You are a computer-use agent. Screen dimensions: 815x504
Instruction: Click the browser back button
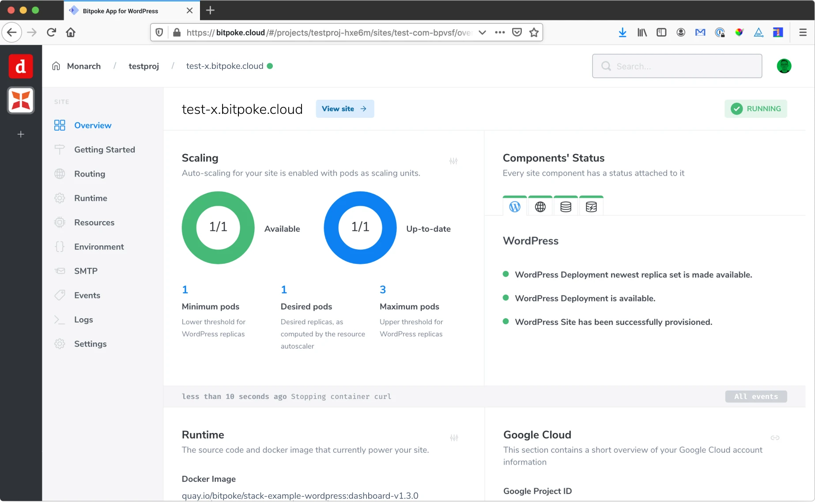(x=12, y=32)
